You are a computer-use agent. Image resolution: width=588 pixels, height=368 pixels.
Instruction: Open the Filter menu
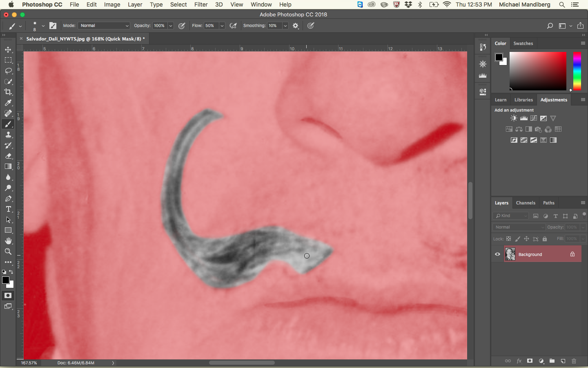201,4
